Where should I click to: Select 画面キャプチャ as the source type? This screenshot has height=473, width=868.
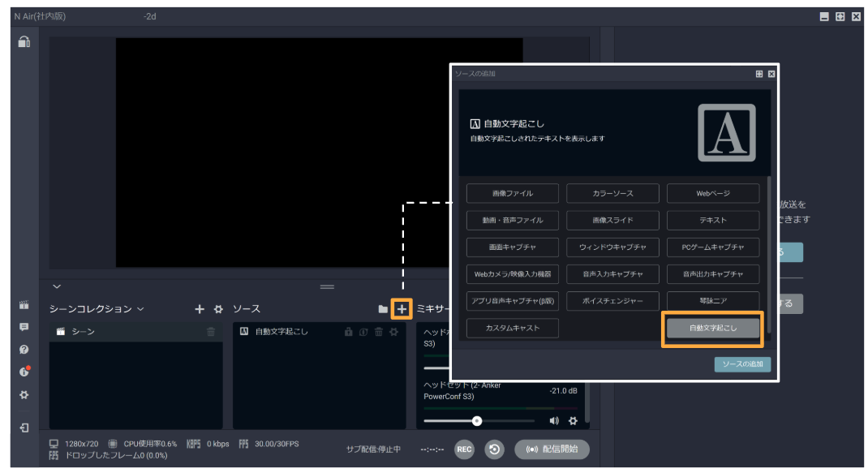click(x=511, y=247)
